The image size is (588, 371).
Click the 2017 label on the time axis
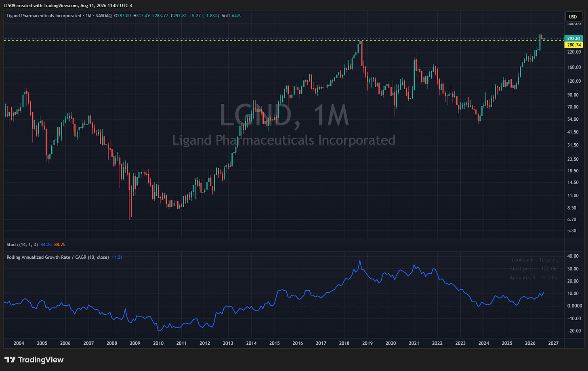click(x=321, y=344)
